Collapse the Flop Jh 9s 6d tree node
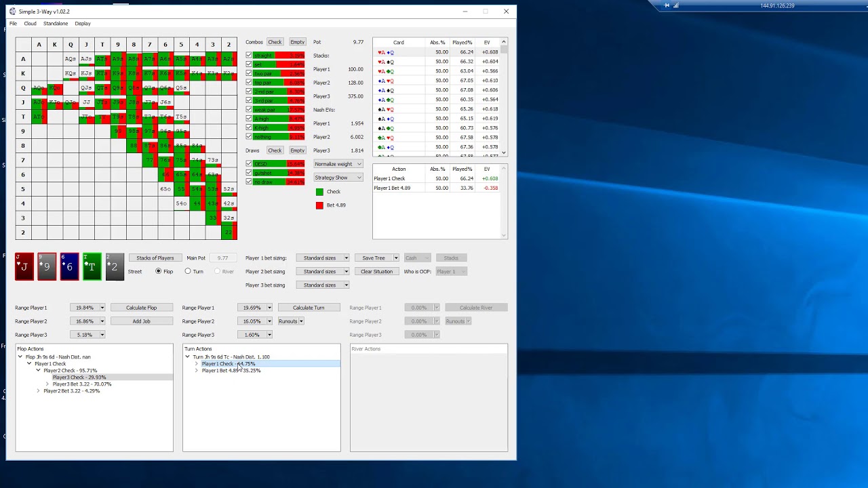The width and height of the screenshot is (868, 488). coord(20,357)
